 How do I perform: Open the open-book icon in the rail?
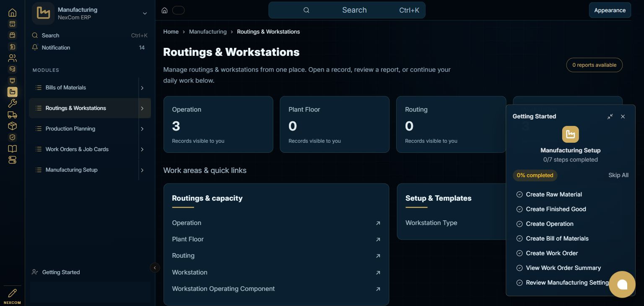click(x=12, y=149)
